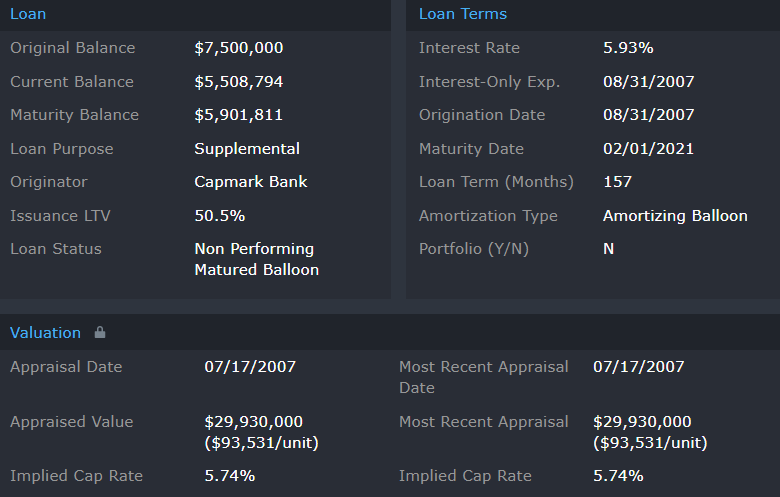Click the lock icon beside Valuation
780x497 pixels.
(99, 332)
